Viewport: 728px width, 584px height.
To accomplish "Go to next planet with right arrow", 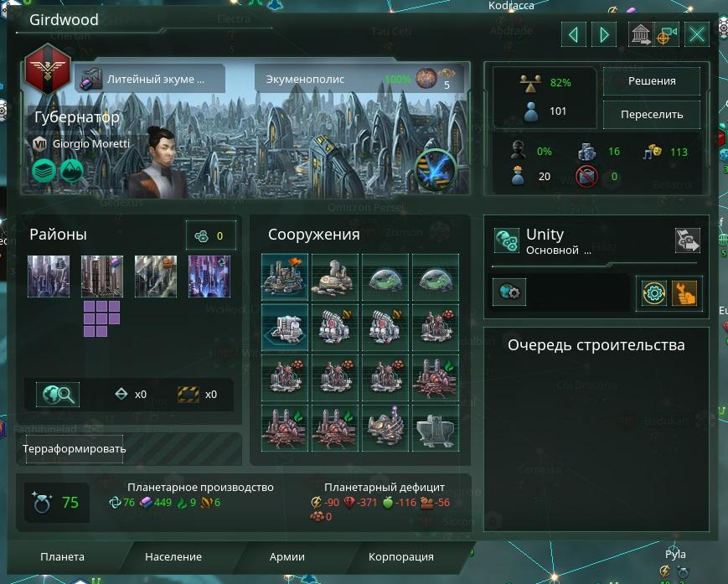I will [x=604, y=34].
